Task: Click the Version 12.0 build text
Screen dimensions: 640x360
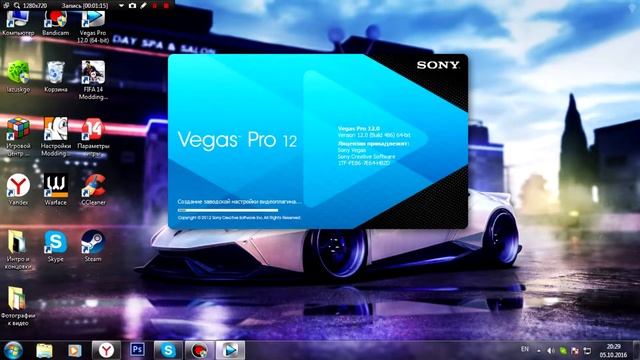Action: pyautogui.click(x=374, y=135)
